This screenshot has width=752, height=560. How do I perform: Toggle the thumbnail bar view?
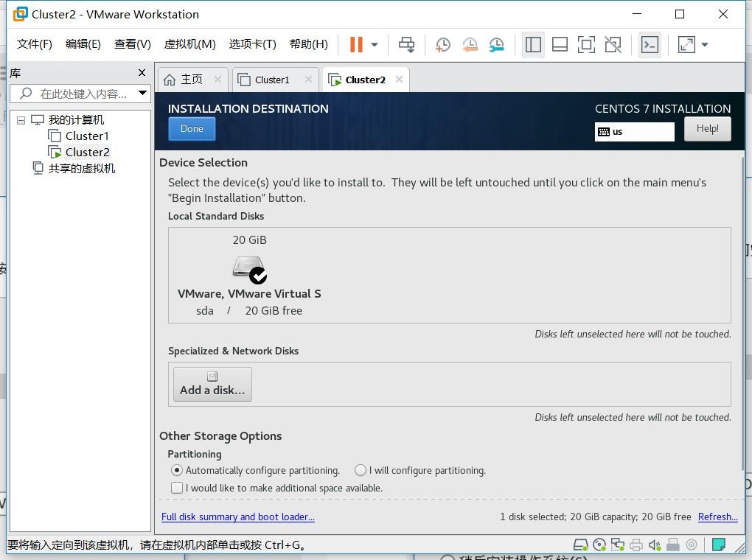coord(560,45)
